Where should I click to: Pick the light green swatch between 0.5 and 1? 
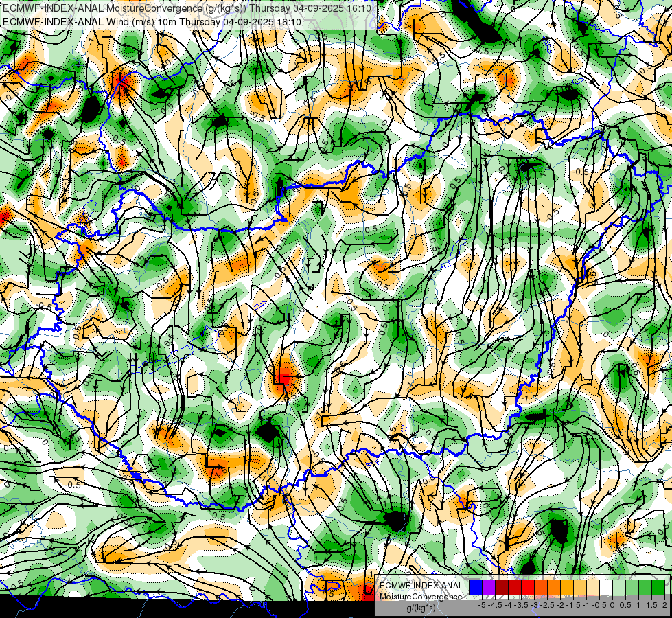point(632,587)
